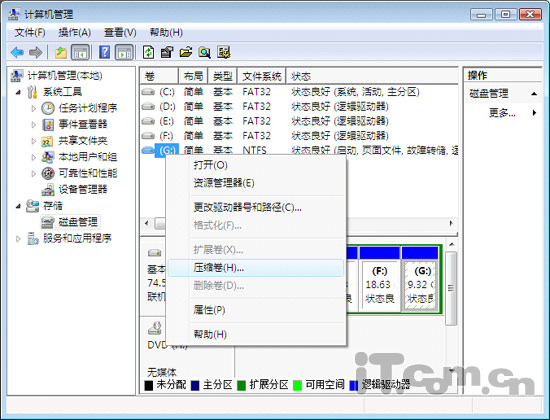Collapse the 系统工具 tree node
This screenshot has height=420, width=550.
coord(18,92)
